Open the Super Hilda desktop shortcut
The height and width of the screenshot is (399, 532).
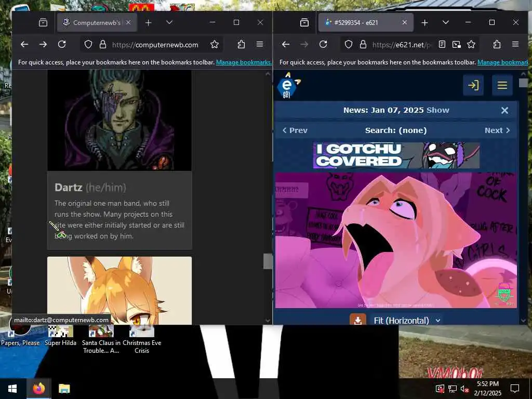[x=60, y=336]
